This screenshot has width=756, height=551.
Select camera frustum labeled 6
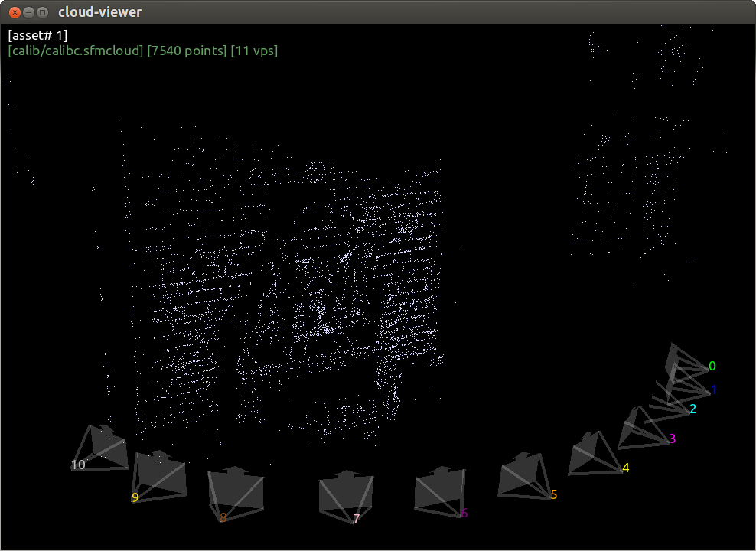[440, 492]
